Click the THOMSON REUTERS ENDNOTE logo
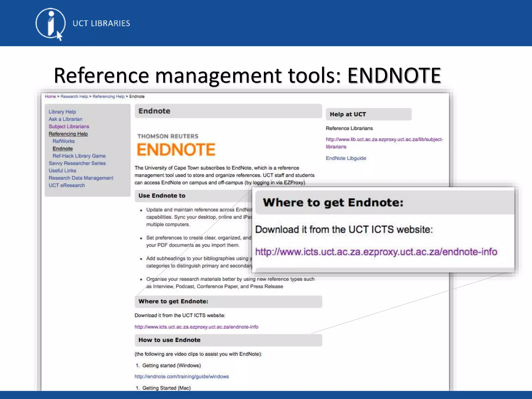Screen dimensions: 532x399 (176, 145)
